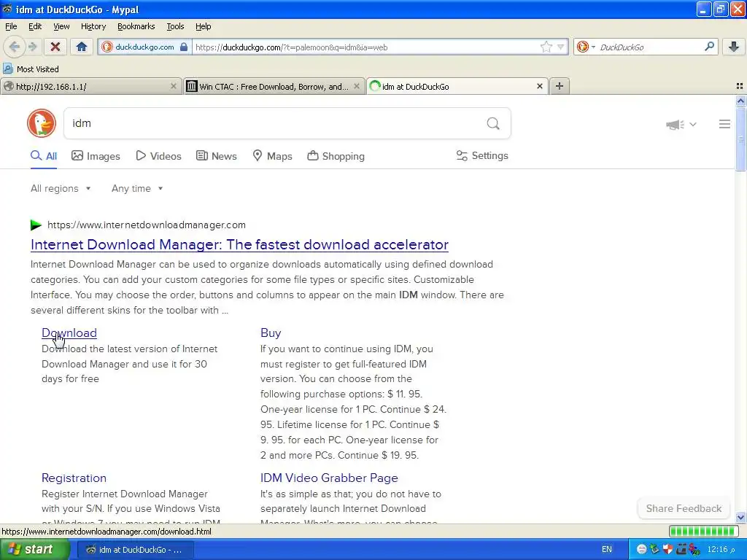
Task: Open the History menu
Action: point(93,26)
